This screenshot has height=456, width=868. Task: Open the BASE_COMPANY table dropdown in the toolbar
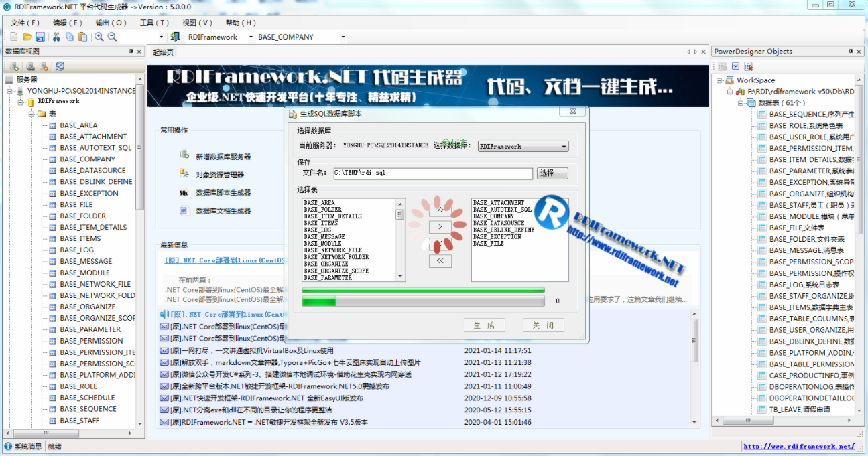(343, 37)
